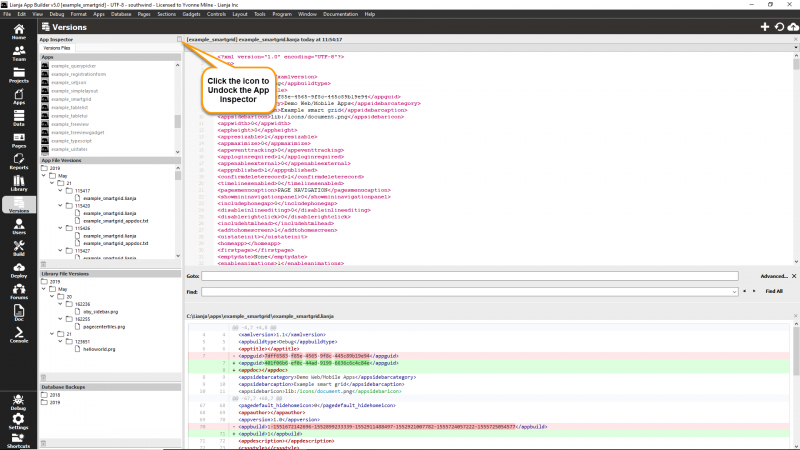Viewport: 800px width, 450px height.
Task: Click trash icon below App File Versions
Action: [x=43, y=264]
